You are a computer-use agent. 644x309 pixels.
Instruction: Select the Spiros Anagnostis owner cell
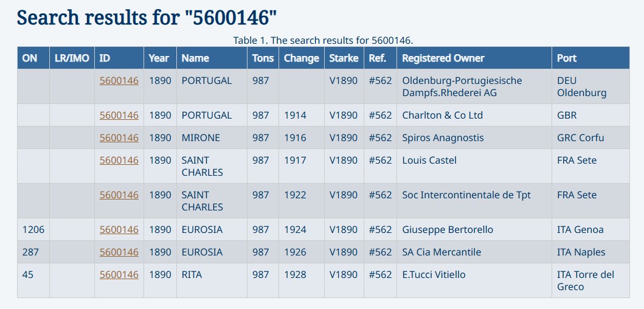474,137
